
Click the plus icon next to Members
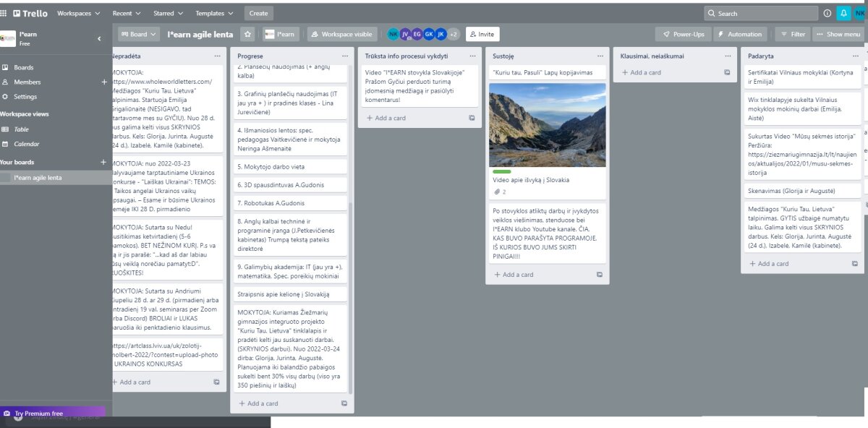pyautogui.click(x=103, y=82)
